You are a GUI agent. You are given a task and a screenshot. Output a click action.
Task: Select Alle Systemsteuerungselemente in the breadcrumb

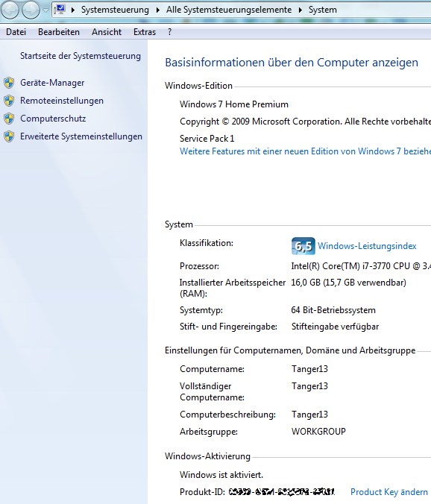[229, 10]
